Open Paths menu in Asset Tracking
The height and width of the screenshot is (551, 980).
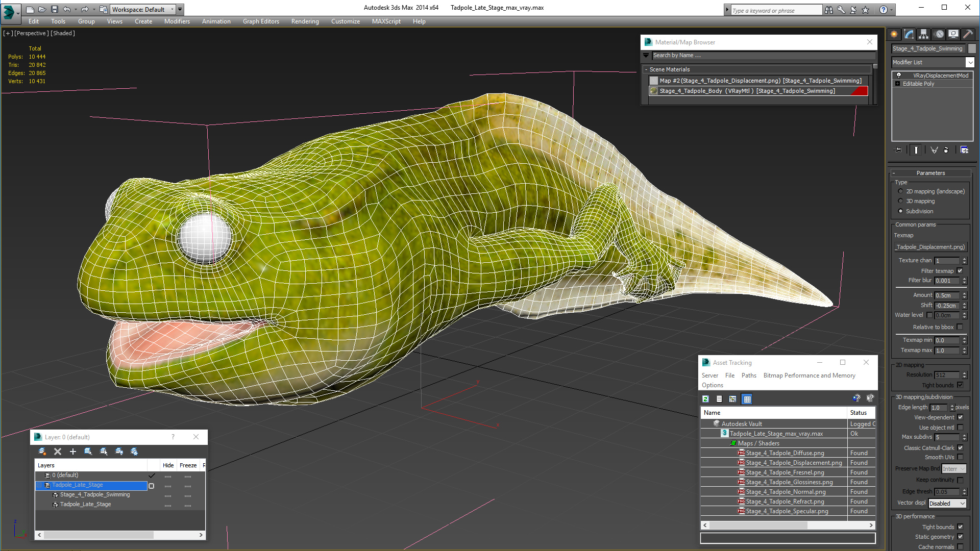click(749, 375)
